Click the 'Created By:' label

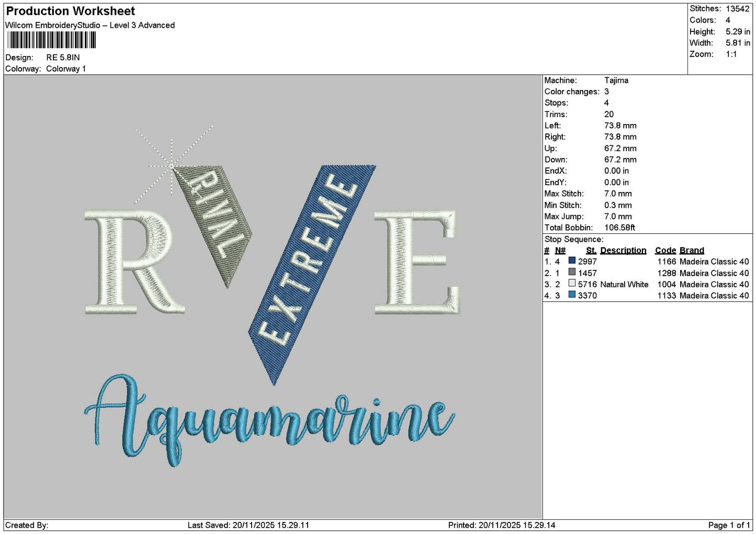point(27,525)
